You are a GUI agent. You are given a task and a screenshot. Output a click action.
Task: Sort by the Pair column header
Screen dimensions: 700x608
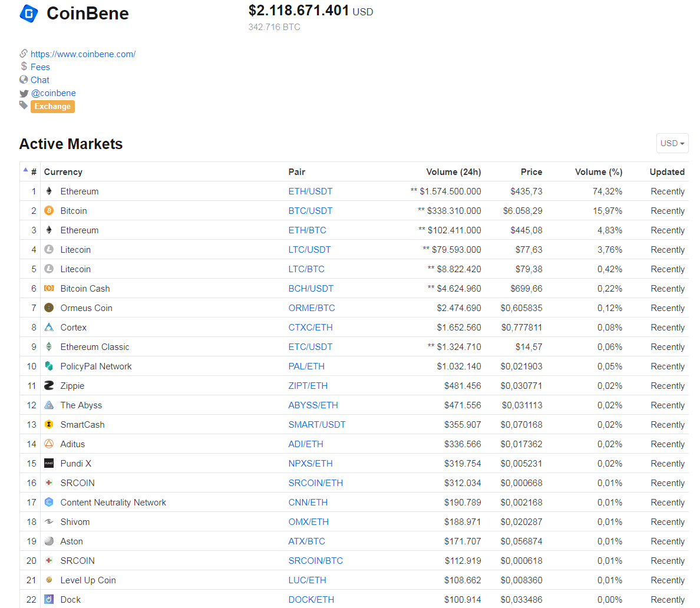[x=297, y=172]
